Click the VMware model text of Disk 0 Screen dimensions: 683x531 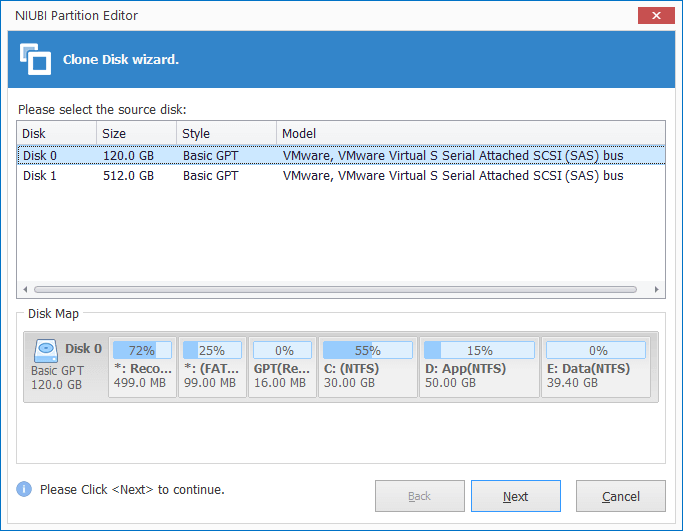pos(453,156)
